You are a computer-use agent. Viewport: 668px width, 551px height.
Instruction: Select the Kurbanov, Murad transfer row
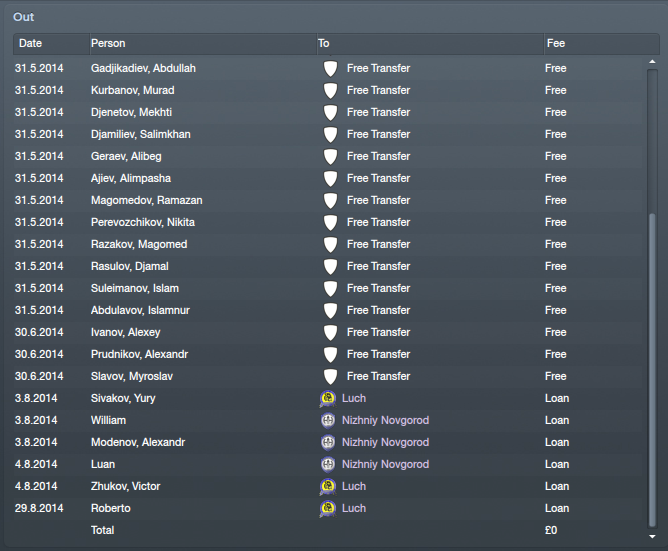click(328, 90)
